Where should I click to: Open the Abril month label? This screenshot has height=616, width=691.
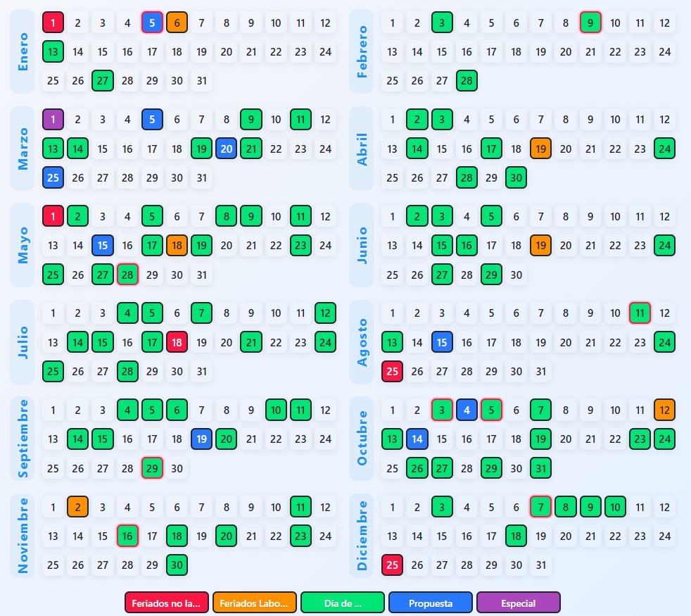[x=362, y=149]
